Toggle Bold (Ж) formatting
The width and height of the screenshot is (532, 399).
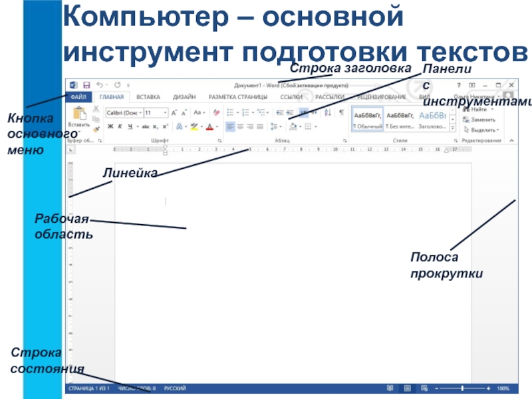(x=110, y=126)
